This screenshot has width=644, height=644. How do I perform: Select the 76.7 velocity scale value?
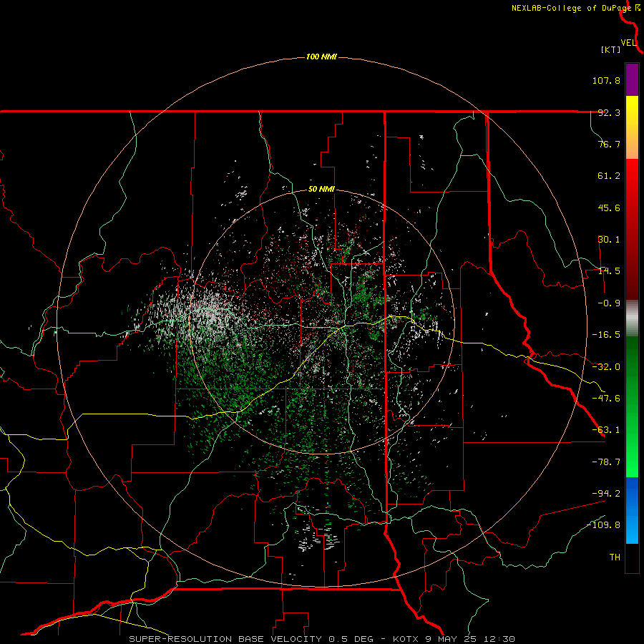[x=609, y=144]
